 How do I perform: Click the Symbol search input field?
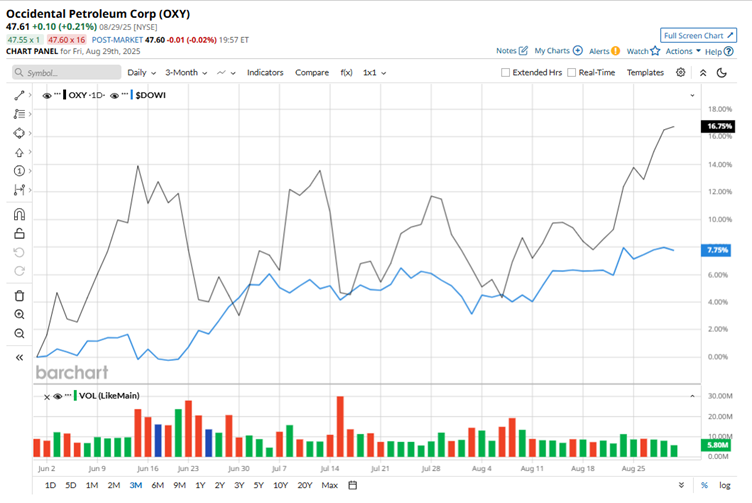[67, 72]
